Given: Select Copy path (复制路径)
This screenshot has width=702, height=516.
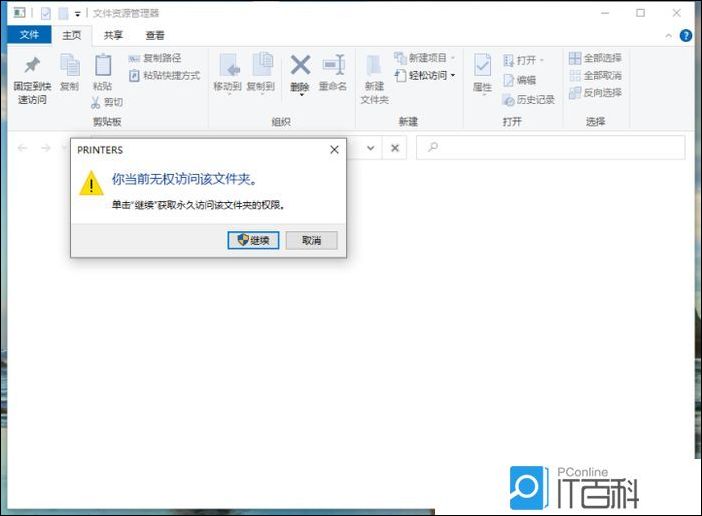Looking at the screenshot, I should pos(155,58).
